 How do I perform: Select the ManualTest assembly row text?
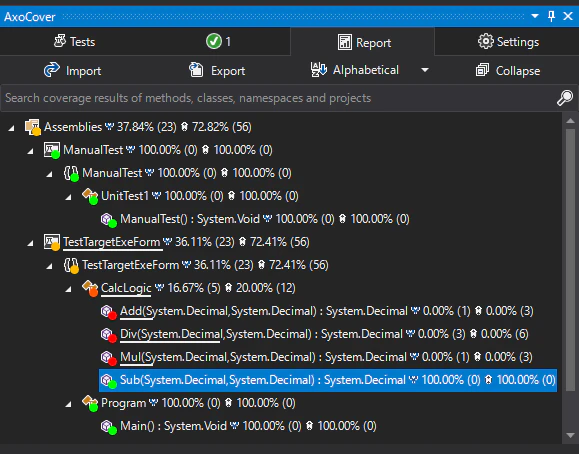tap(168, 150)
